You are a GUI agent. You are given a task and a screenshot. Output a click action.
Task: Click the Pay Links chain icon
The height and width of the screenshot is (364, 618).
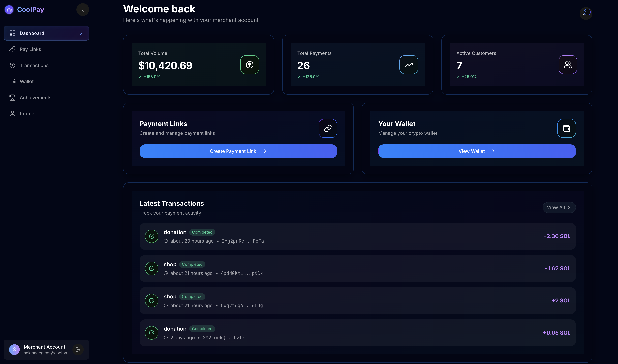(12, 49)
